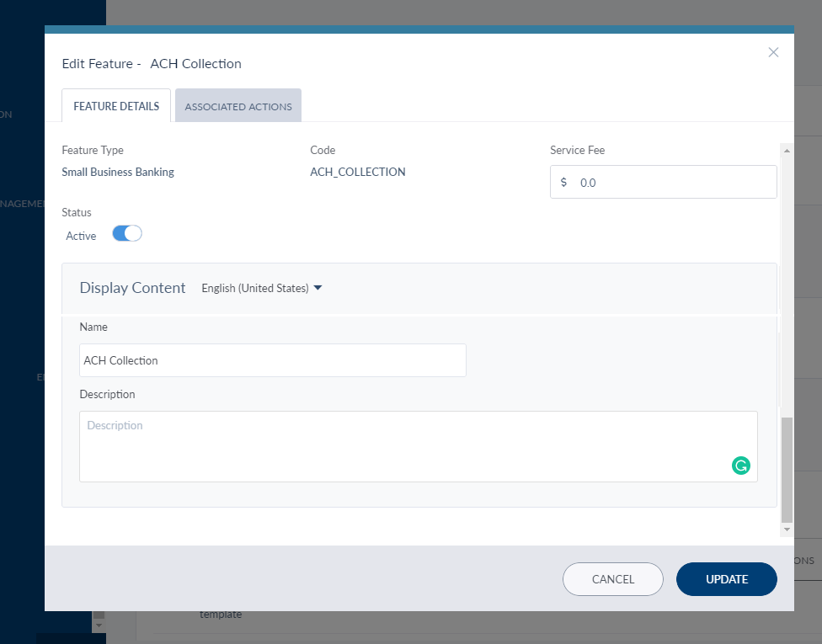
Task: Click the Display Content section header
Action: coord(132,288)
